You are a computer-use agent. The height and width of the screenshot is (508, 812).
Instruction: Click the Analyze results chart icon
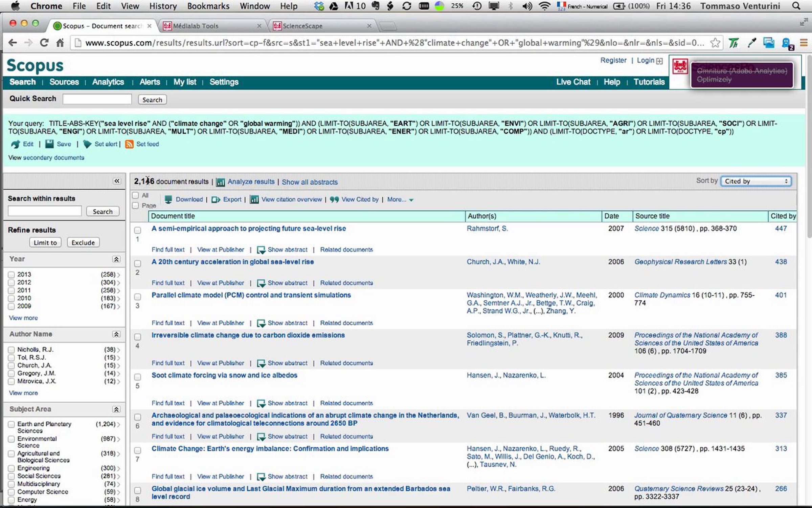point(221,182)
